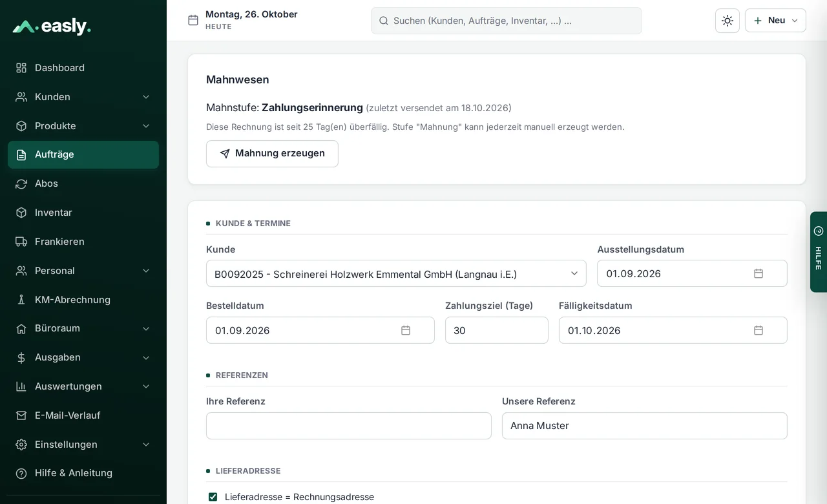Open the Kunde dropdown selector
Viewport: 827px width, 504px height.
[396, 273]
